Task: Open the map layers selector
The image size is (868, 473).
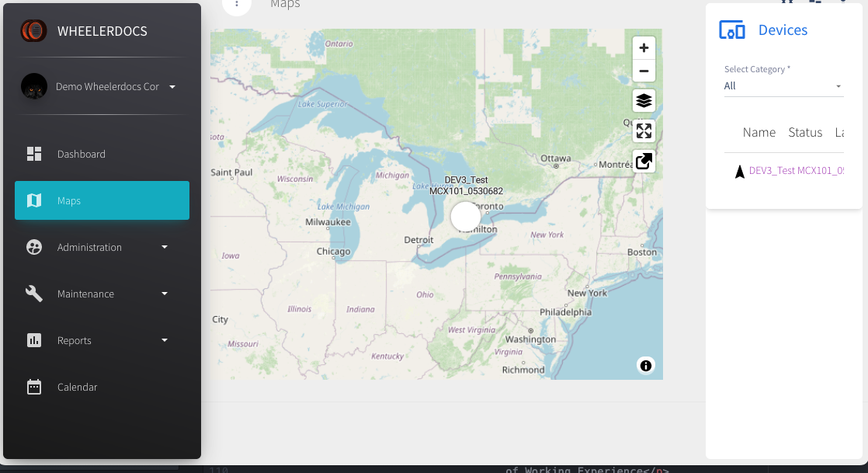Action: coord(644,101)
